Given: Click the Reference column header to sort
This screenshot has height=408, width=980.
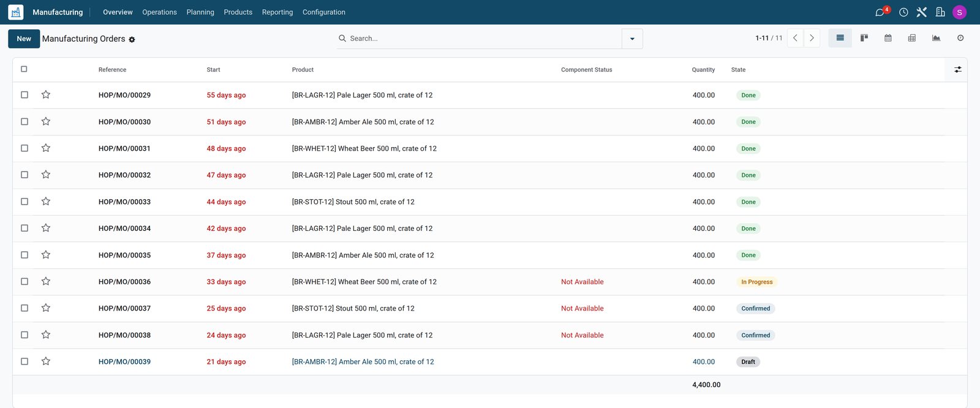Looking at the screenshot, I should [x=113, y=70].
